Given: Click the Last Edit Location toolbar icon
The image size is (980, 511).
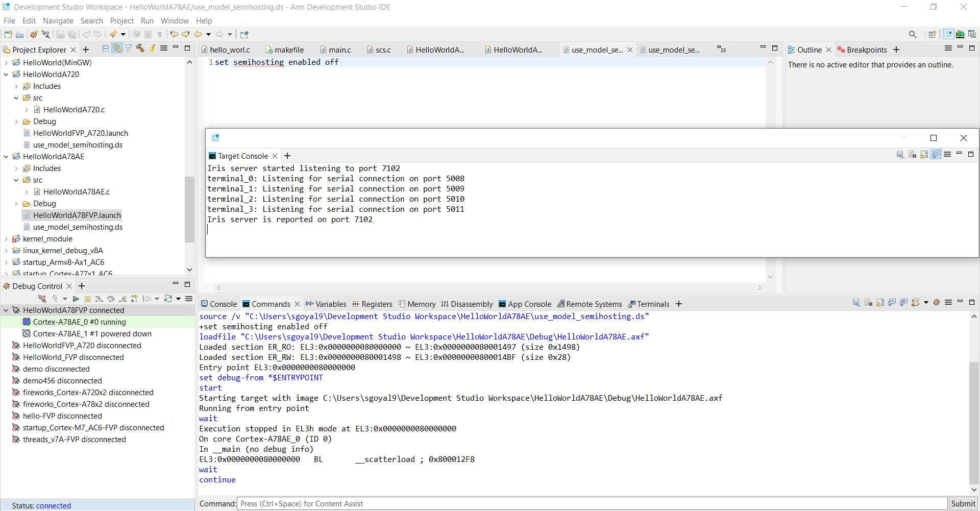Looking at the screenshot, I should 174,34.
